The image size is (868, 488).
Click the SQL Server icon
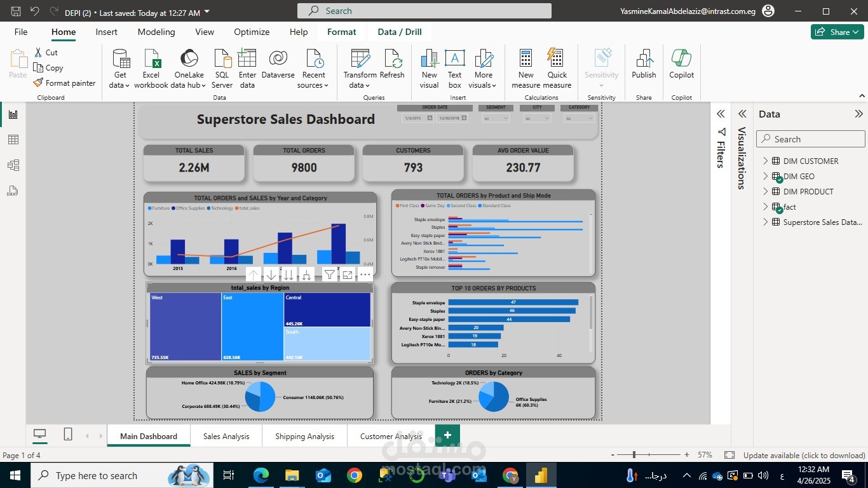[x=222, y=69]
